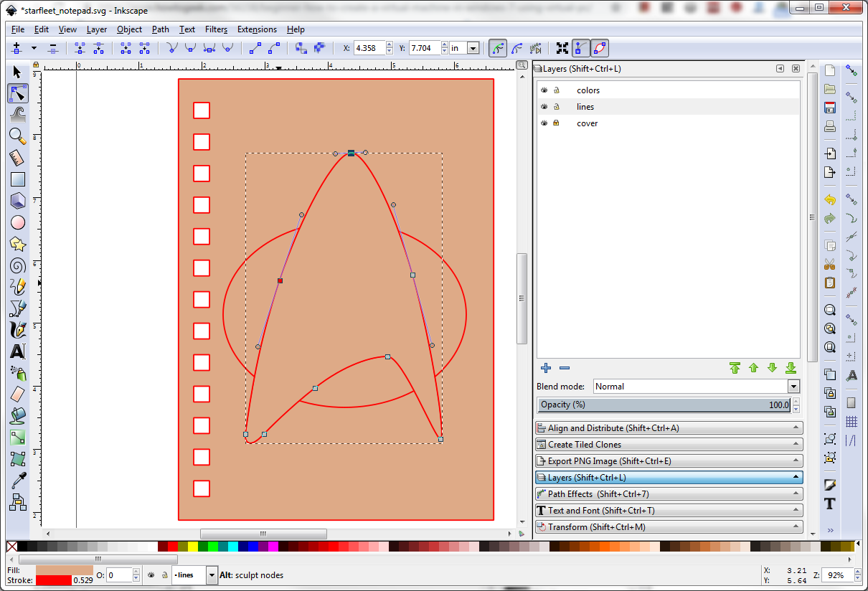Open the File menu
This screenshot has height=591, width=868.
(x=18, y=29)
